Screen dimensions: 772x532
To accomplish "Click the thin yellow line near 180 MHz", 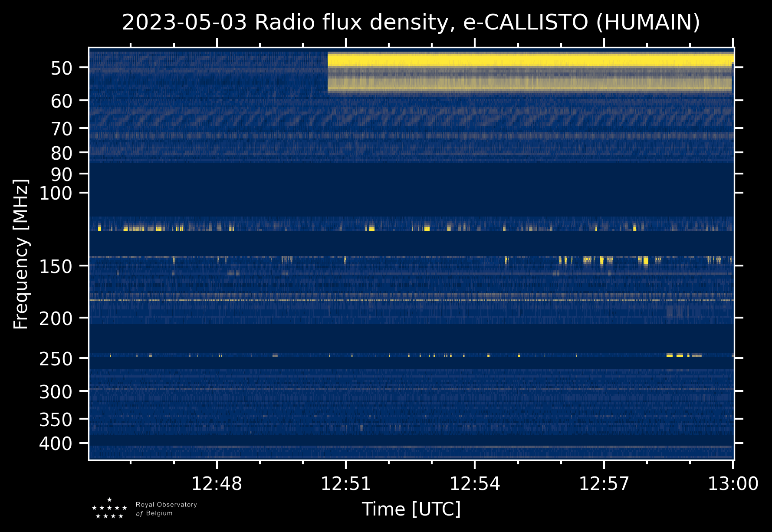I will [411, 300].
